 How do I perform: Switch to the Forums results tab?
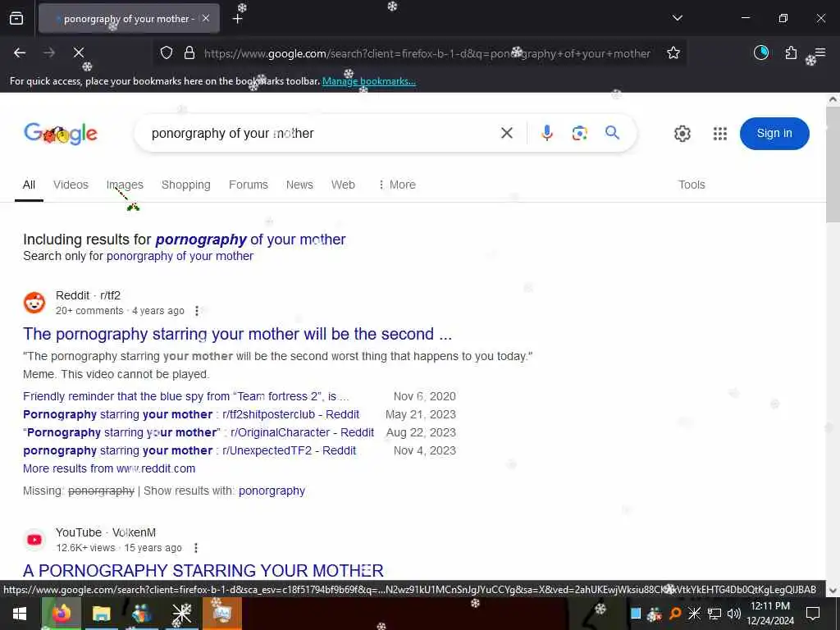(x=248, y=185)
